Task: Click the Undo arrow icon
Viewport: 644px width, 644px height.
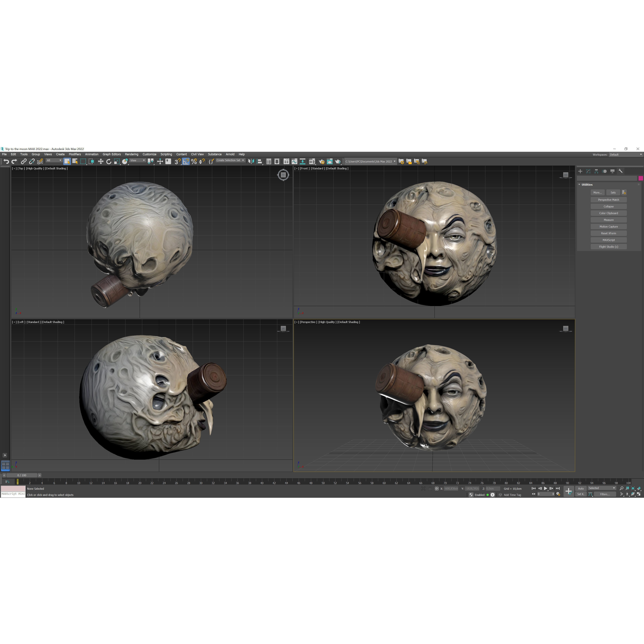Action: 6,162
